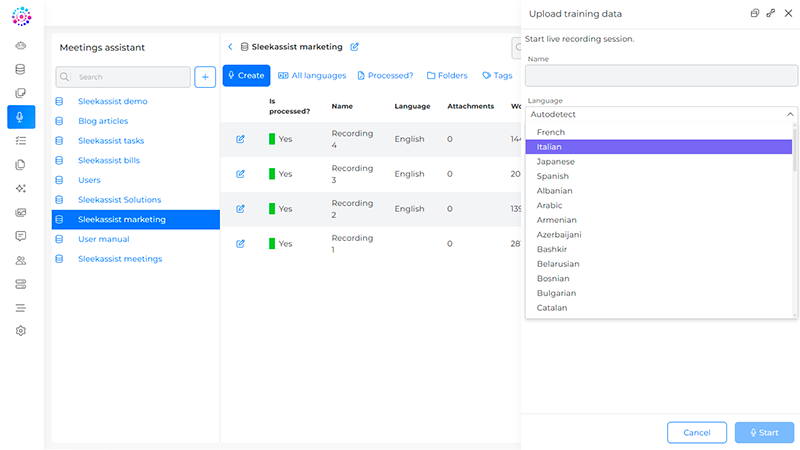Edit the Recording 1 row
The width and height of the screenshot is (800, 450).
coord(240,244)
